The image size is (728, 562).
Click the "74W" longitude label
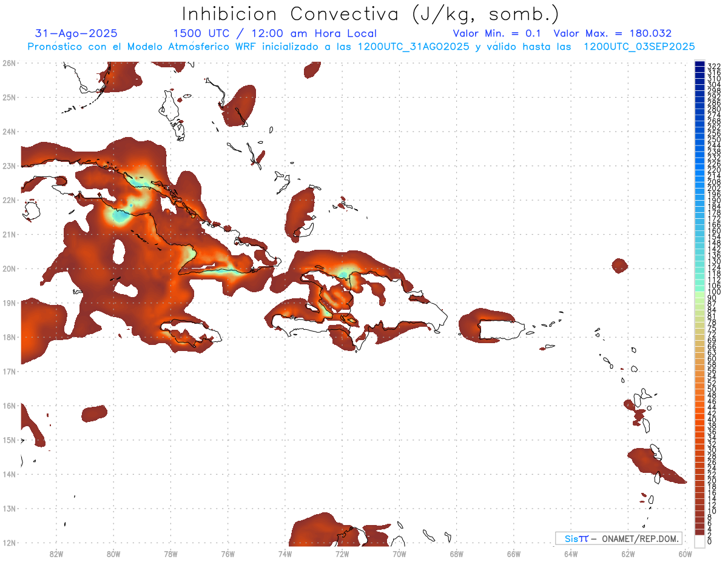(285, 553)
